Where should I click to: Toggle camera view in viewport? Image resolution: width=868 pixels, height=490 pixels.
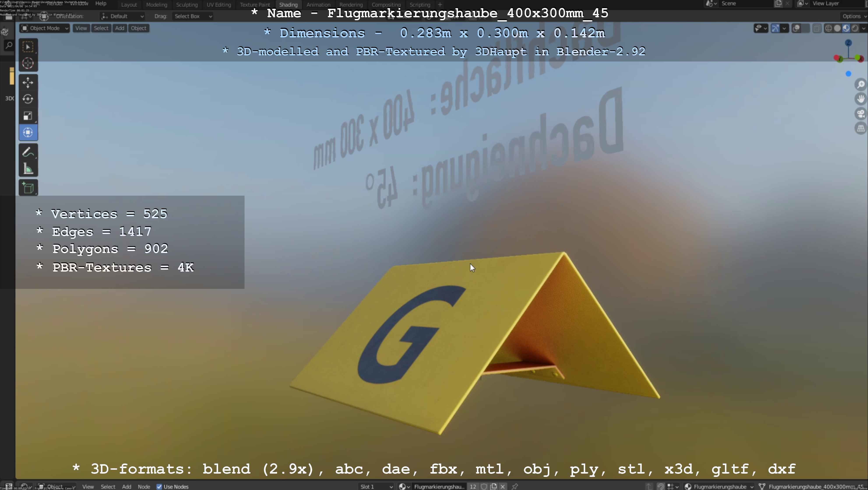861,114
